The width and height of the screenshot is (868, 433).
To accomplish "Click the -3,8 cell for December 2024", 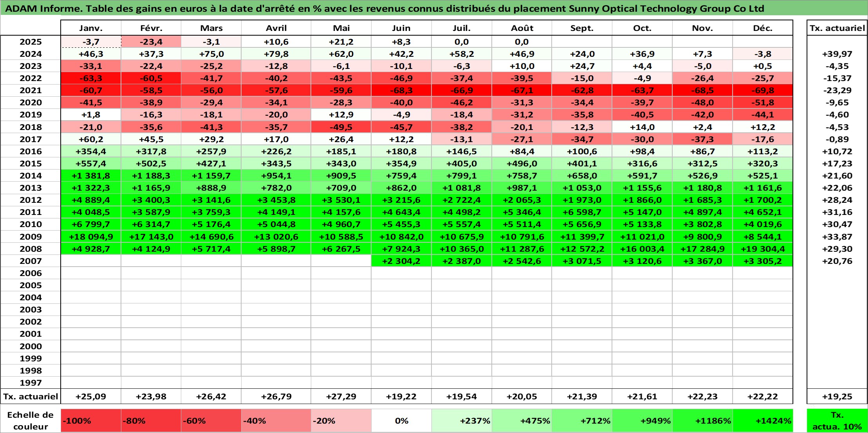I will coord(763,54).
